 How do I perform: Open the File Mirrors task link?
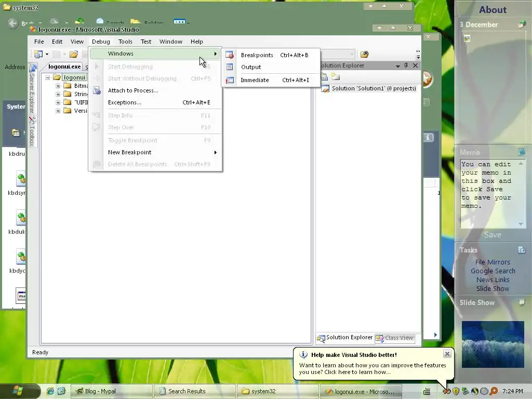[493, 262]
